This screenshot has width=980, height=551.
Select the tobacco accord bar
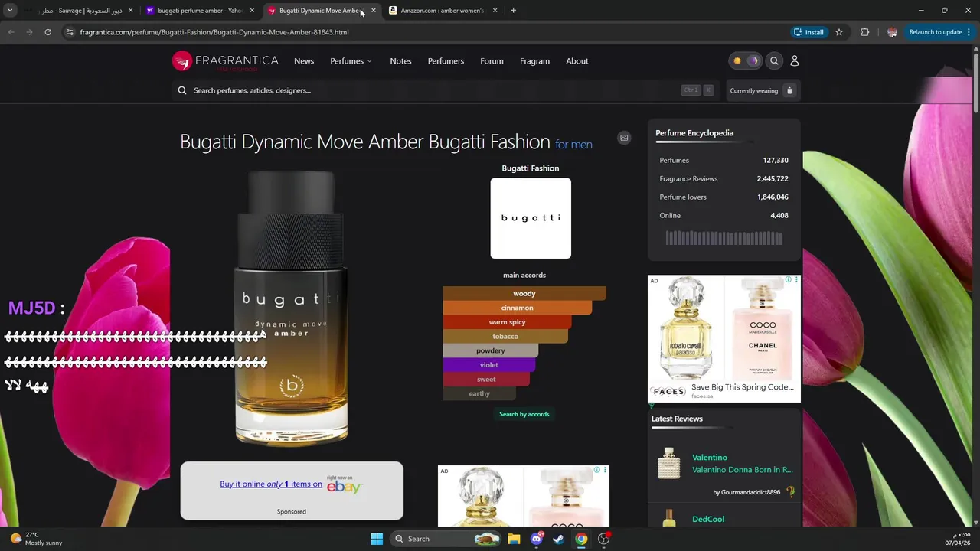coord(505,337)
